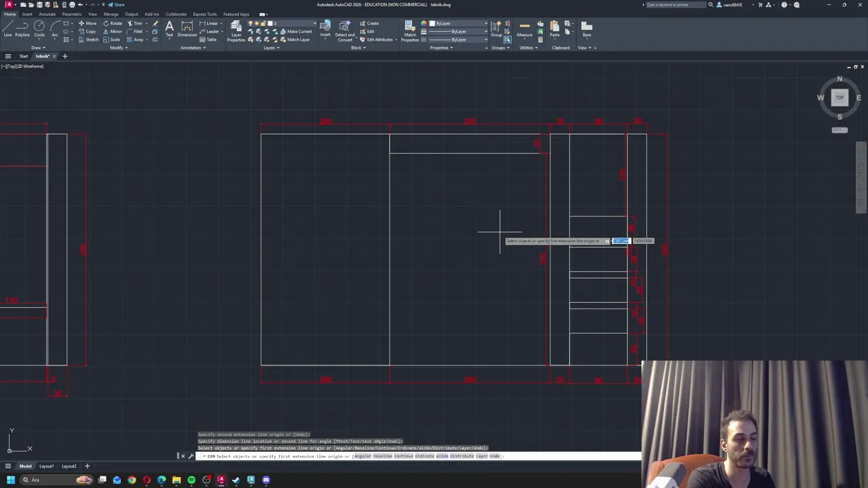Open the layer name dropdown list
Viewport: 868px width, 488px height.
tap(314, 23)
